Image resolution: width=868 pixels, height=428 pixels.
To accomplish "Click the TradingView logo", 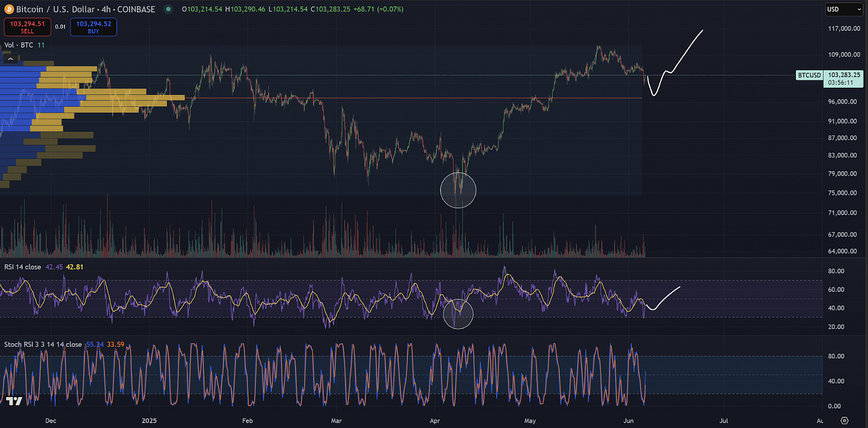I will point(14,401).
